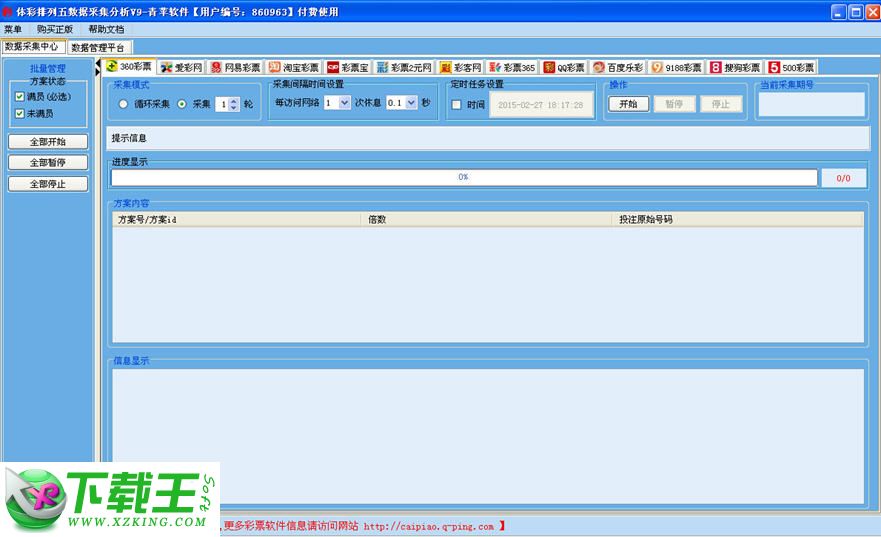881x537 pixels.
Task: Increase the 采集 rounds stepper value
Action: [234, 101]
